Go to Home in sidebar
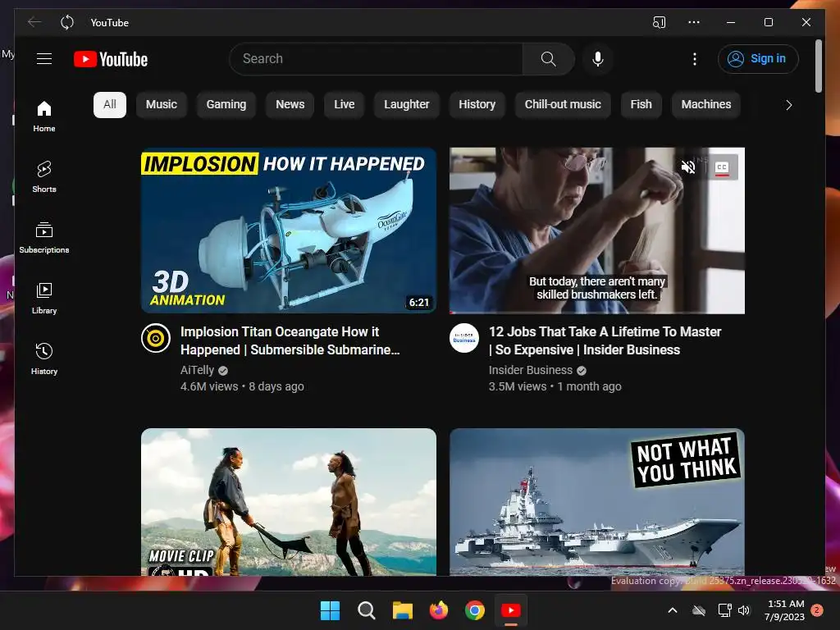The height and width of the screenshot is (630, 840). [44, 116]
